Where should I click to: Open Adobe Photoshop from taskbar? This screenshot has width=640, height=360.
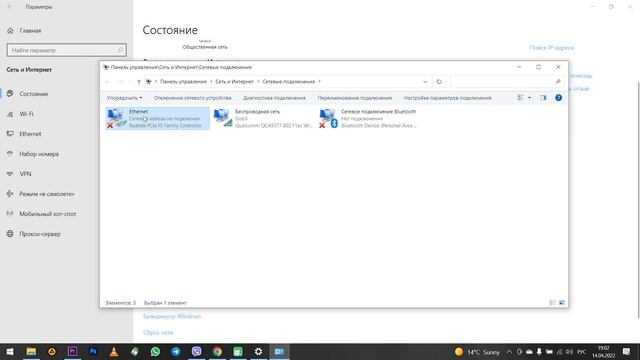coord(93,351)
